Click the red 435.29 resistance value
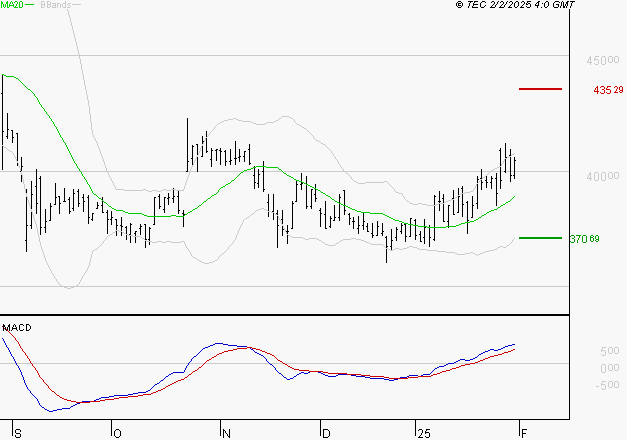This screenshot has width=627, height=440. tap(608, 90)
